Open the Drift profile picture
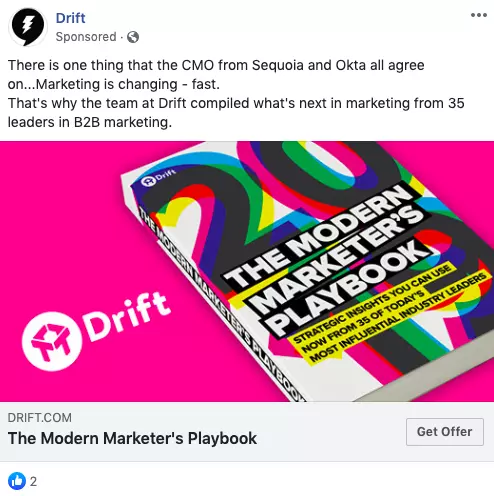The image size is (494, 496). (28, 26)
